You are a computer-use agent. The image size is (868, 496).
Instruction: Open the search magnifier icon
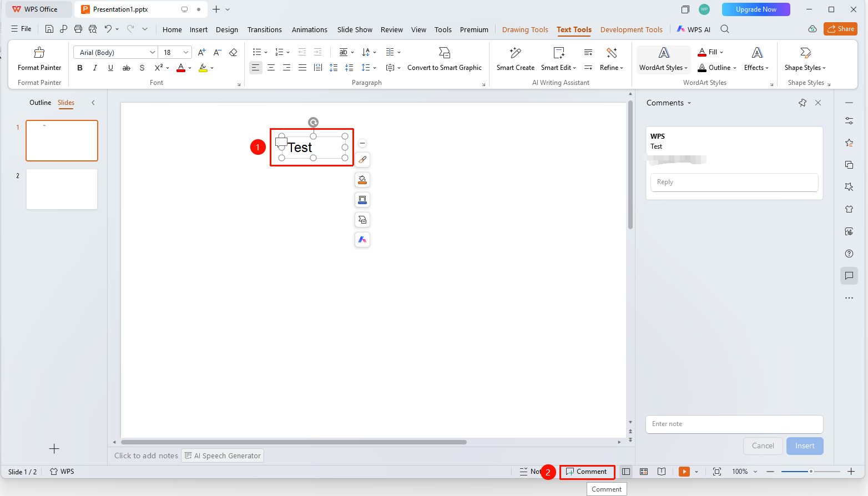tap(725, 29)
